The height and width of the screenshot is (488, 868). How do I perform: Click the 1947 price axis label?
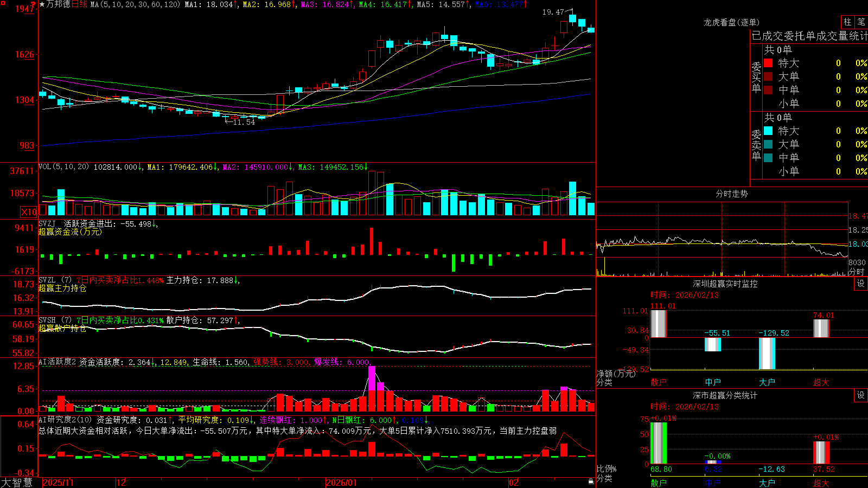tap(25, 9)
